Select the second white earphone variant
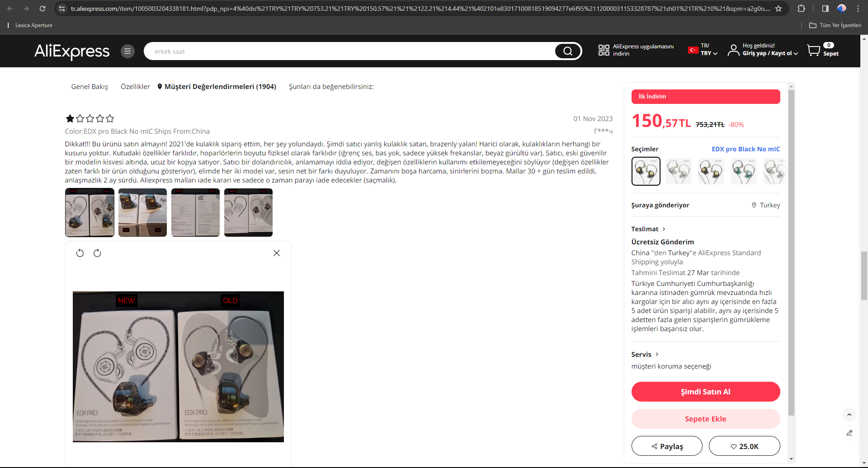Image resolution: width=868 pixels, height=468 pixels. 679,171
